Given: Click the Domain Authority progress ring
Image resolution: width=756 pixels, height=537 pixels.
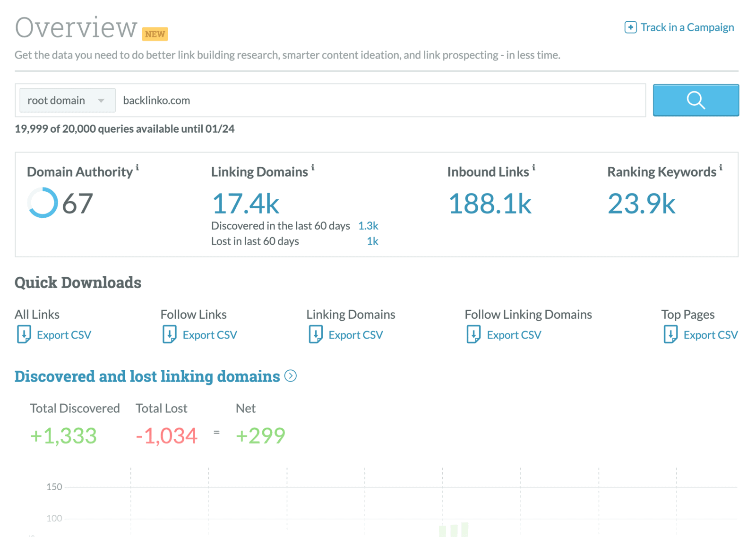Looking at the screenshot, I should pyautogui.click(x=42, y=203).
